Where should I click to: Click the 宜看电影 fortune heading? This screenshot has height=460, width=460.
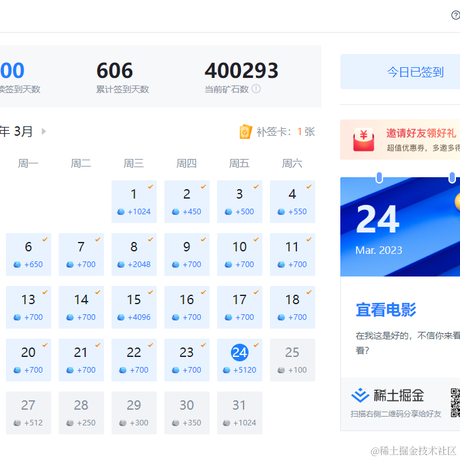(x=386, y=310)
